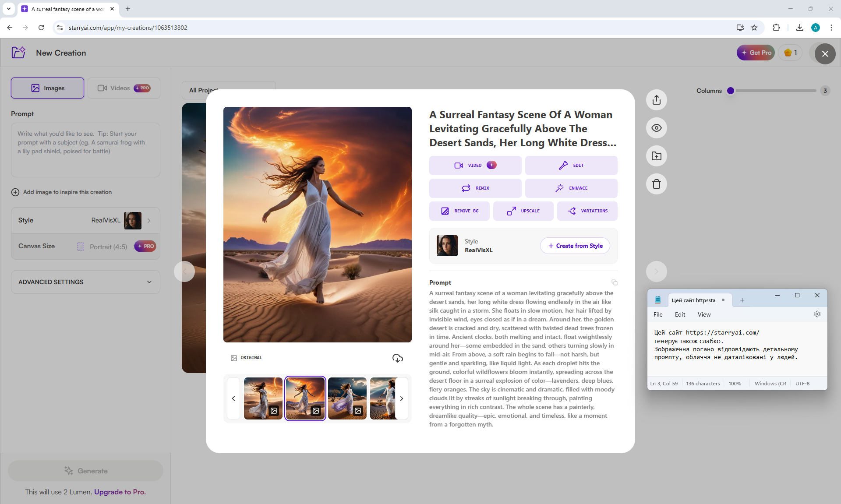Click the Upgrade to Pro link
Screen dimensions: 841x504
(120, 492)
